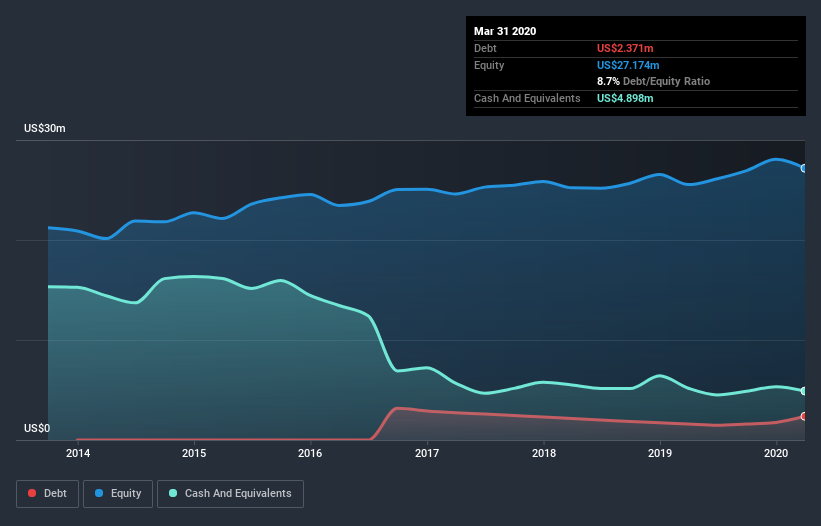Viewport: 821px width, 526px height.
Task: Click the US$0 y-axis label
Action: click(x=37, y=428)
